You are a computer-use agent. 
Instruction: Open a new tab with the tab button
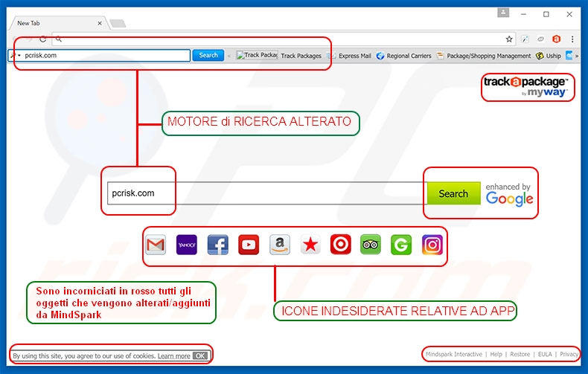pyautogui.click(x=118, y=24)
